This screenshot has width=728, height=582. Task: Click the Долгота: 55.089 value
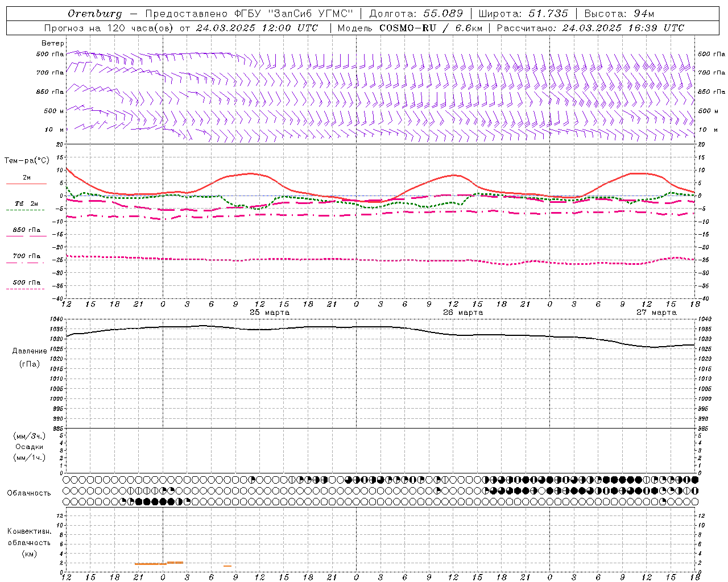tap(416, 14)
